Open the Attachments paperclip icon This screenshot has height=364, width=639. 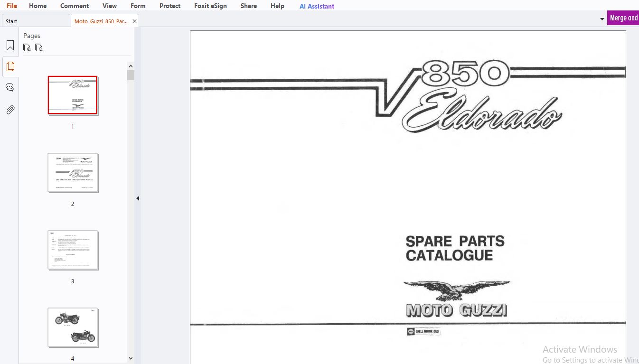coord(10,110)
